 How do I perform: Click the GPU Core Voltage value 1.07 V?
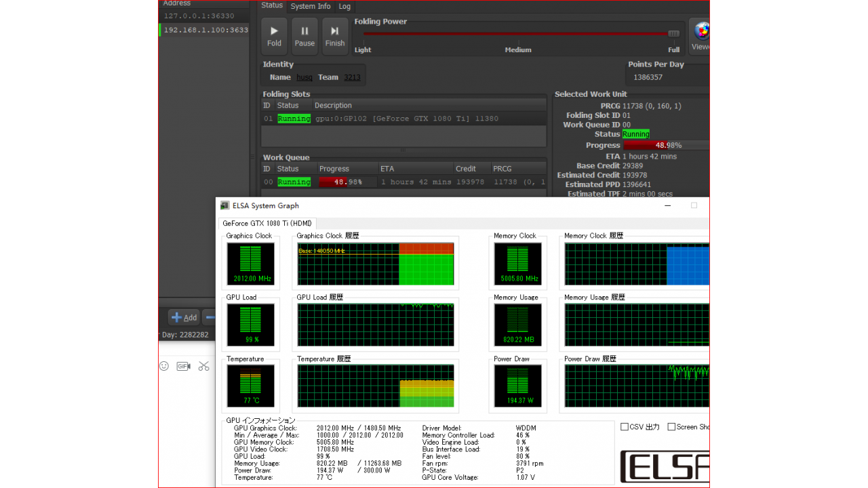(525, 478)
